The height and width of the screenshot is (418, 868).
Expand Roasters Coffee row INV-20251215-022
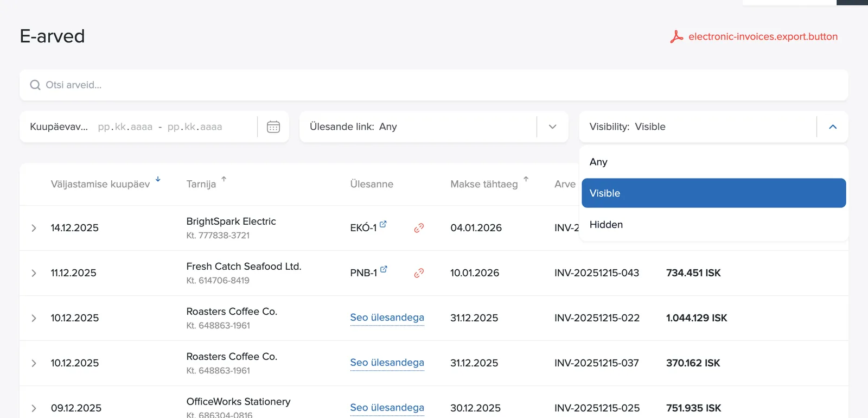pos(34,318)
